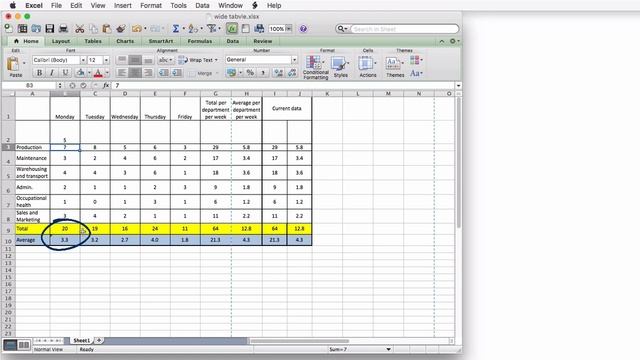
Task: Toggle Wrap Text option
Action: [x=198, y=60]
